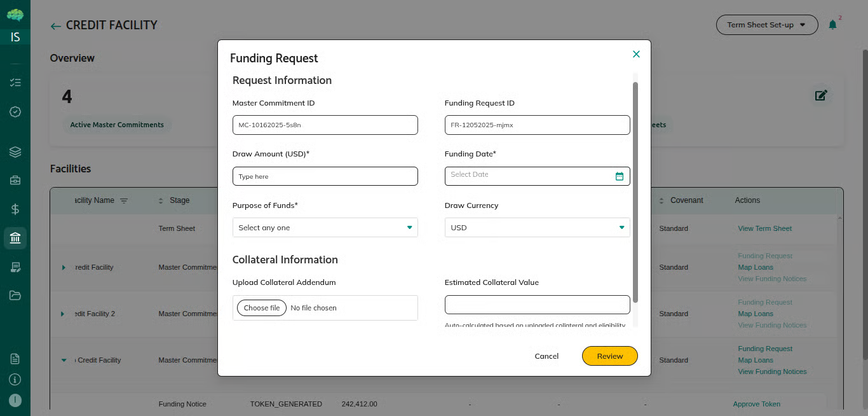This screenshot has width=868, height=416.
Task: Click the info icon in sidebar
Action: pyautogui.click(x=15, y=380)
